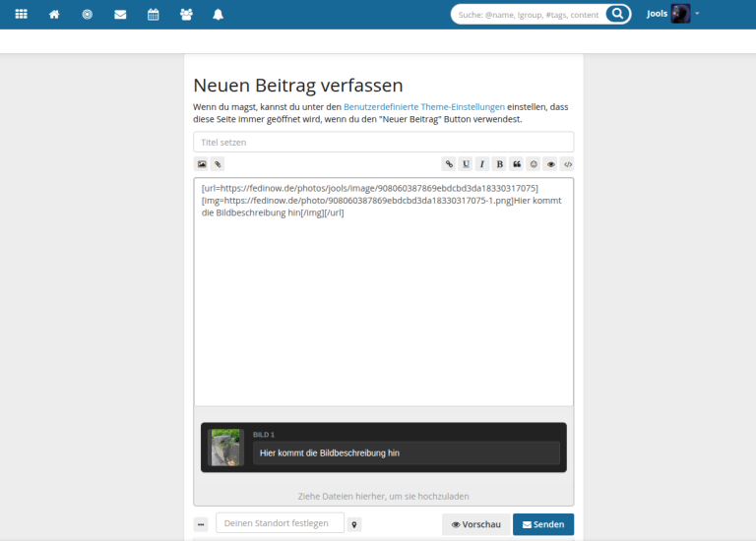Insert a code block

(567, 164)
